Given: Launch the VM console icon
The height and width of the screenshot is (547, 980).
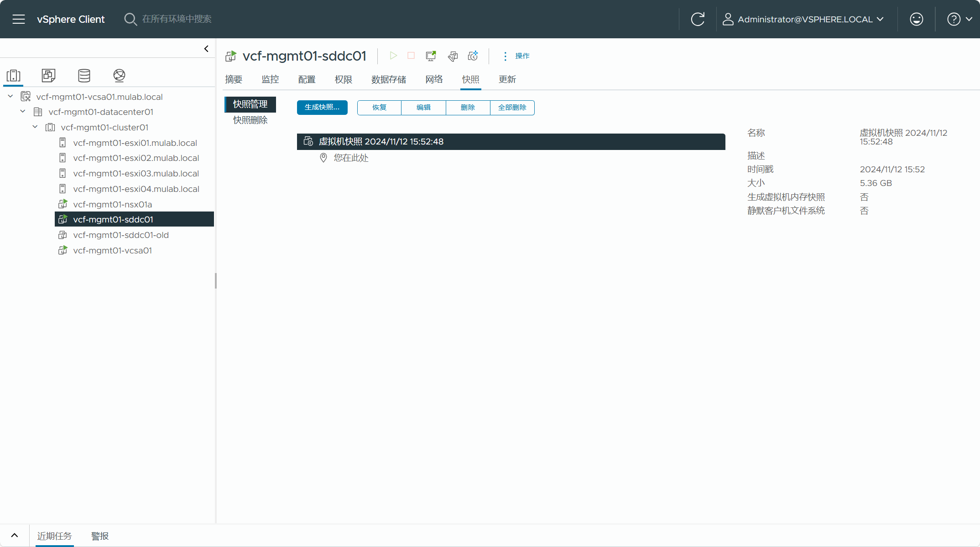Looking at the screenshot, I should click(x=431, y=56).
